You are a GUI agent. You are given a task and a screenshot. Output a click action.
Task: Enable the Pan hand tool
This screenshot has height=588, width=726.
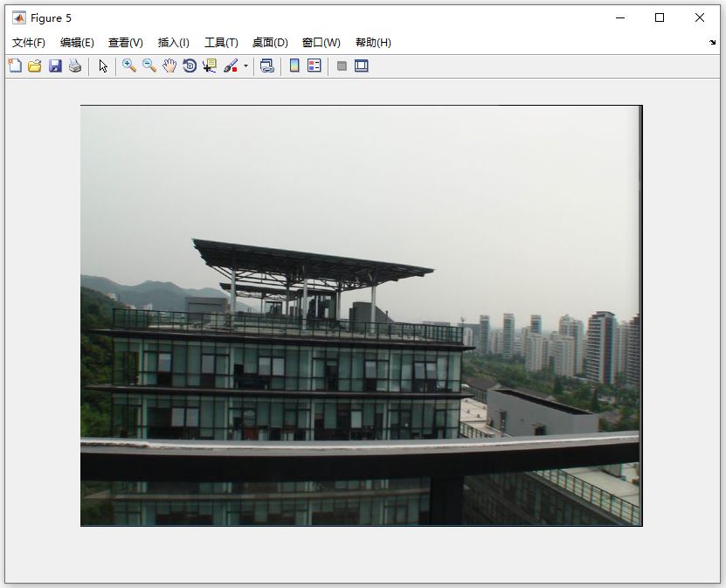[x=169, y=66]
